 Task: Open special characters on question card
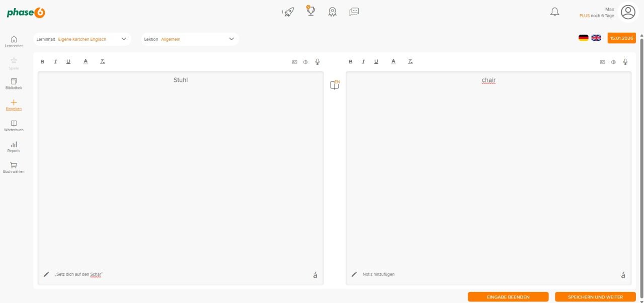pos(315,275)
